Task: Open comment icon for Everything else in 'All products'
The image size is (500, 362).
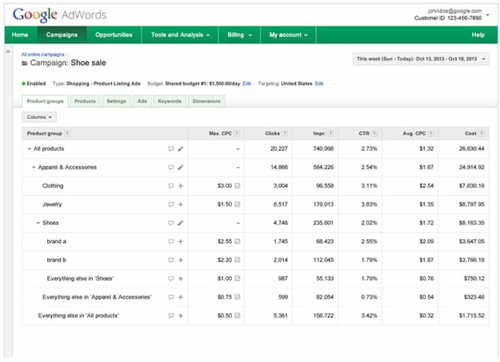Action: pos(171,316)
